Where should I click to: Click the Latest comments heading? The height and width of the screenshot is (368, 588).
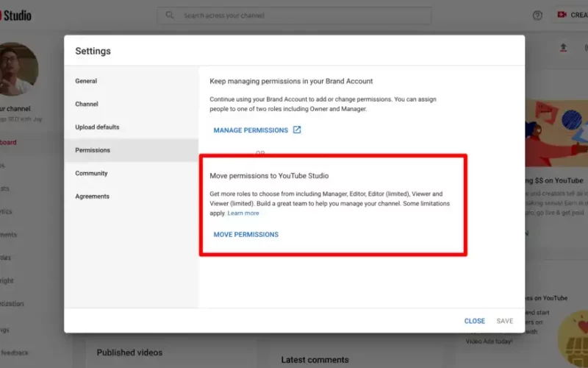pos(315,360)
